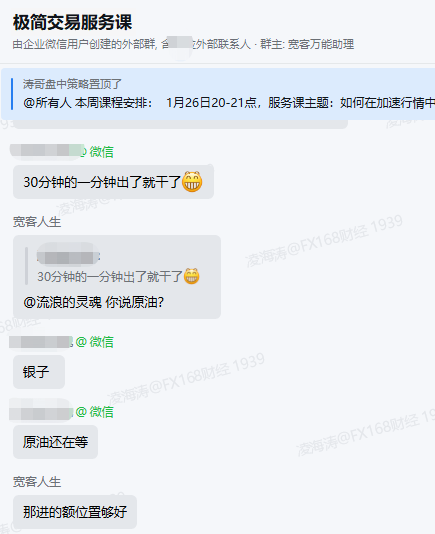
Task: Select the 银子 message bubble
Action: pos(39,372)
